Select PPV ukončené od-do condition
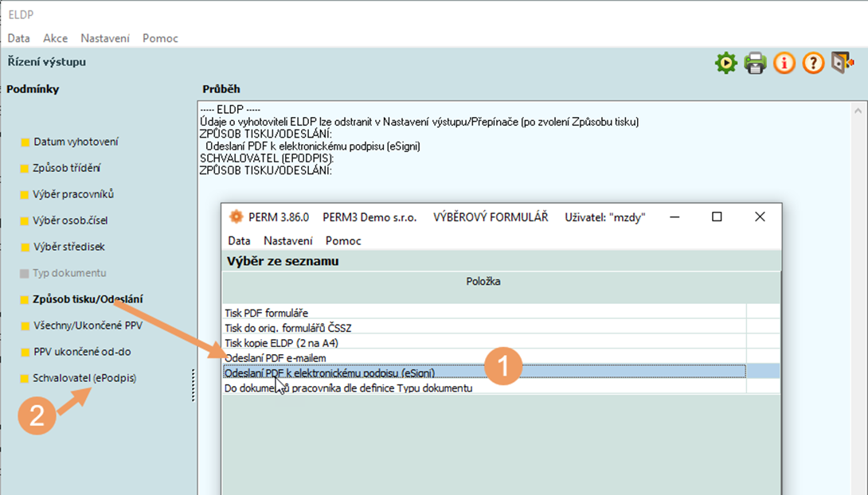868x495 pixels. 82,352
